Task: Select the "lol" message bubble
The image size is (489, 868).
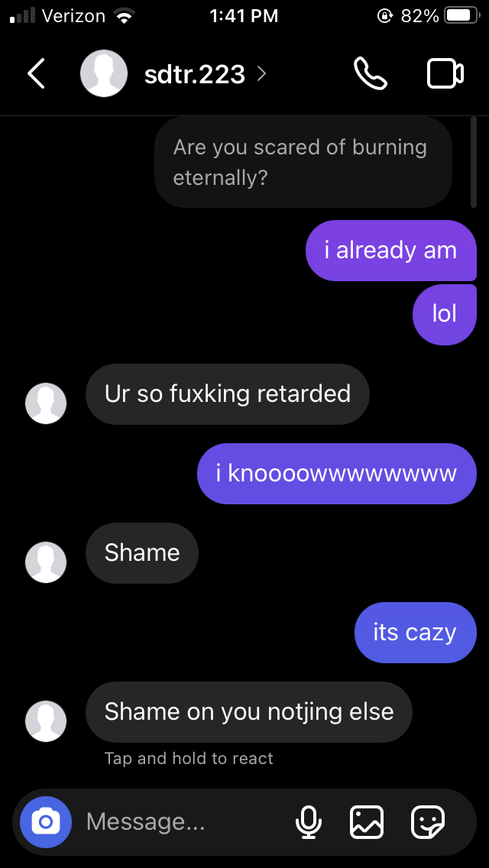Action: coord(445,315)
